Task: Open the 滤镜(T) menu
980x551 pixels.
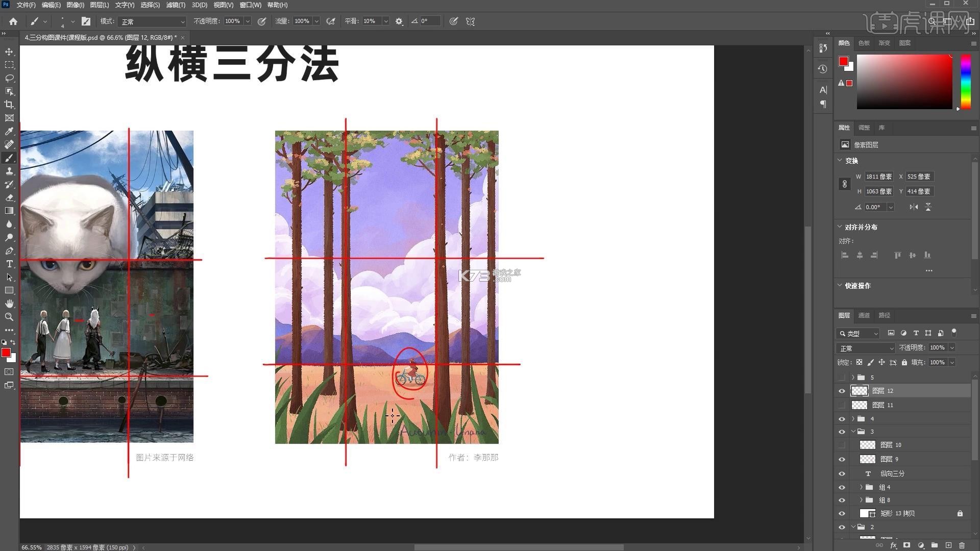Action: click(176, 5)
